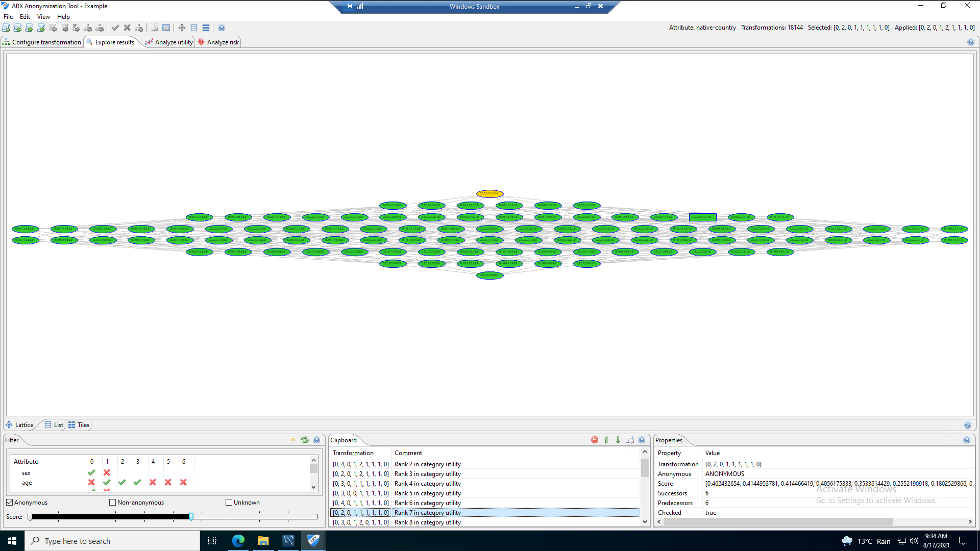980x551 pixels.
Task: Click the bottom-most green lattice node
Action: click(x=490, y=275)
